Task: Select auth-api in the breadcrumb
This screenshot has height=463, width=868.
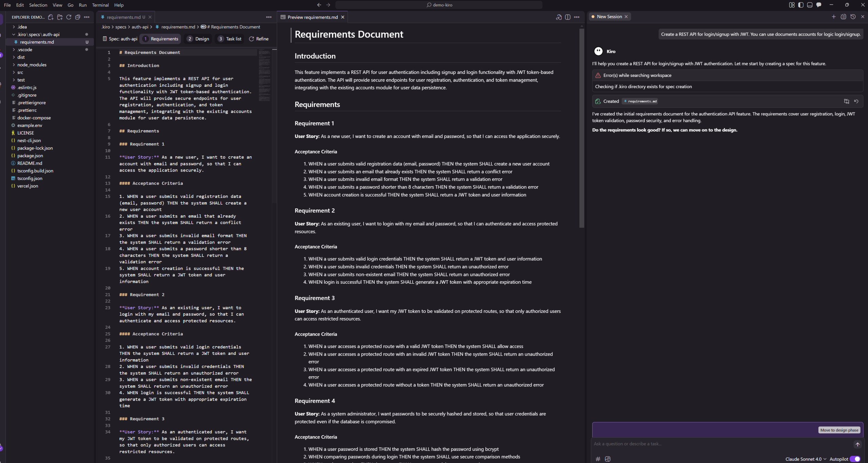Action: (x=140, y=27)
